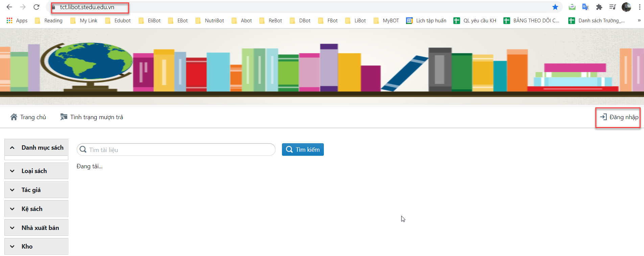Open the Apps grid shortcut

(17, 21)
